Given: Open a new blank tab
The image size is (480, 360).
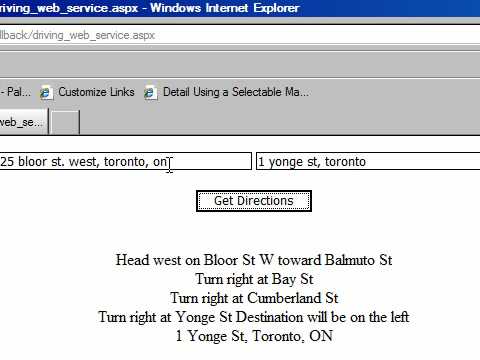Looking at the screenshot, I should pyautogui.click(x=65, y=122).
